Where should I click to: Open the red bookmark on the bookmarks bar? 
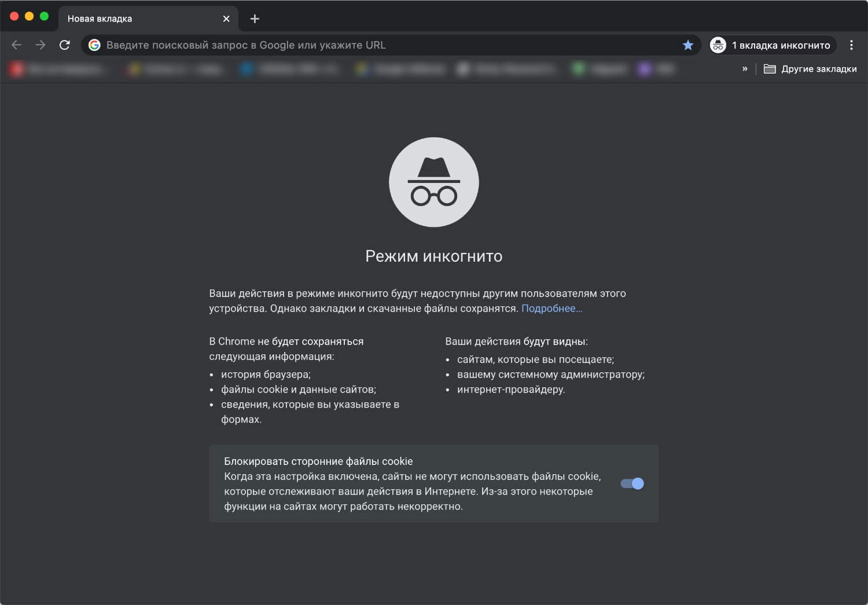coord(17,68)
